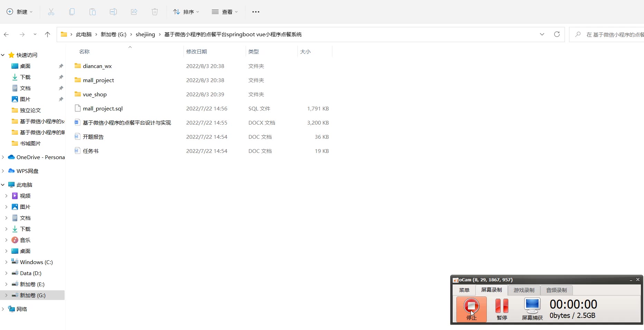Viewport: 644px width, 330px height.
Task: Select the 任务书 document icon
Action: pos(78,151)
